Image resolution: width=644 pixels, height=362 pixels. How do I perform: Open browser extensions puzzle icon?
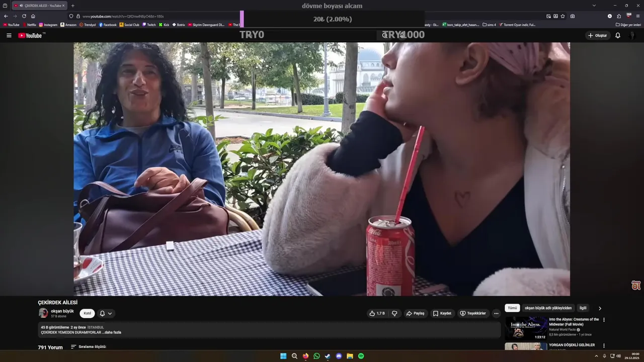(619, 16)
